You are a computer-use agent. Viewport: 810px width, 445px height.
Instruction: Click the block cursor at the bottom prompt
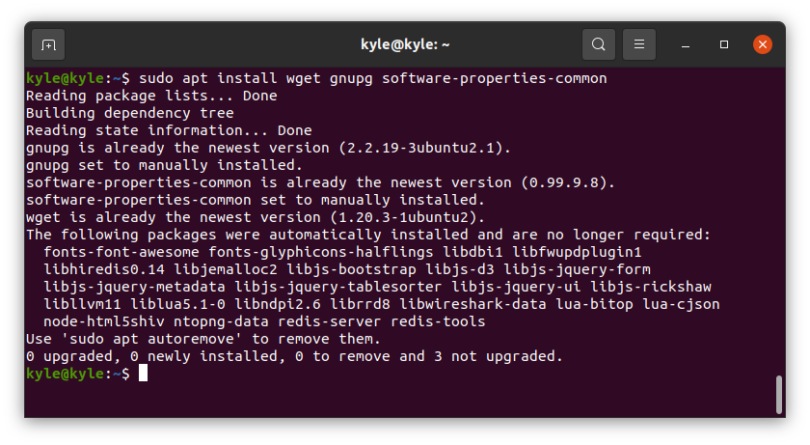tap(143, 373)
